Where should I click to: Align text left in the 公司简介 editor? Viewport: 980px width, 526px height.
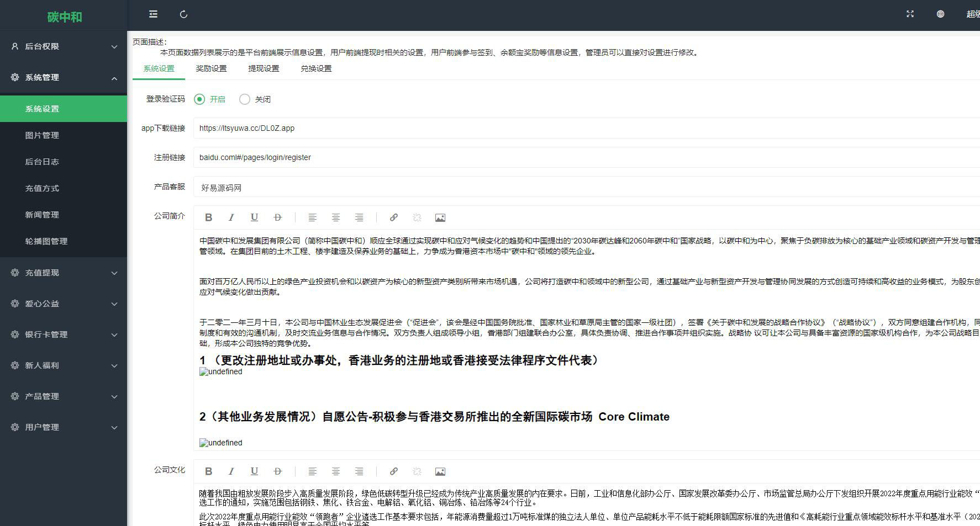click(x=312, y=217)
